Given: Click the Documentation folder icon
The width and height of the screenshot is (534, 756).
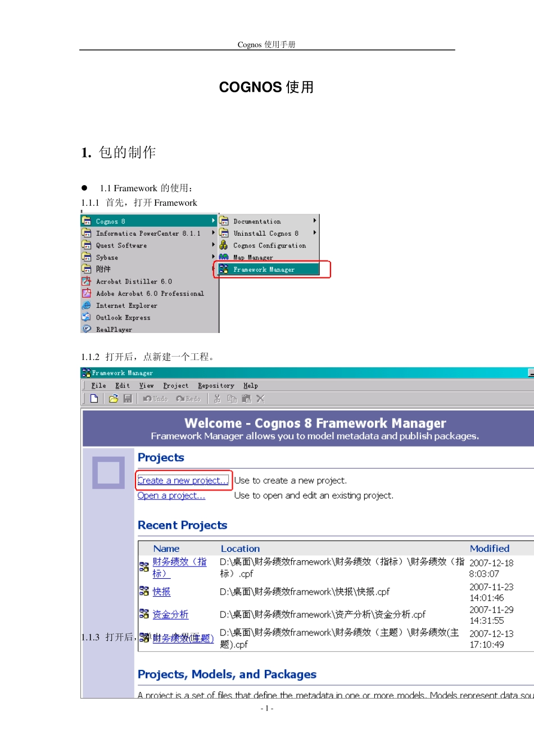Looking at the screenshot, I should pyautogui.click(x=224, y=220).
